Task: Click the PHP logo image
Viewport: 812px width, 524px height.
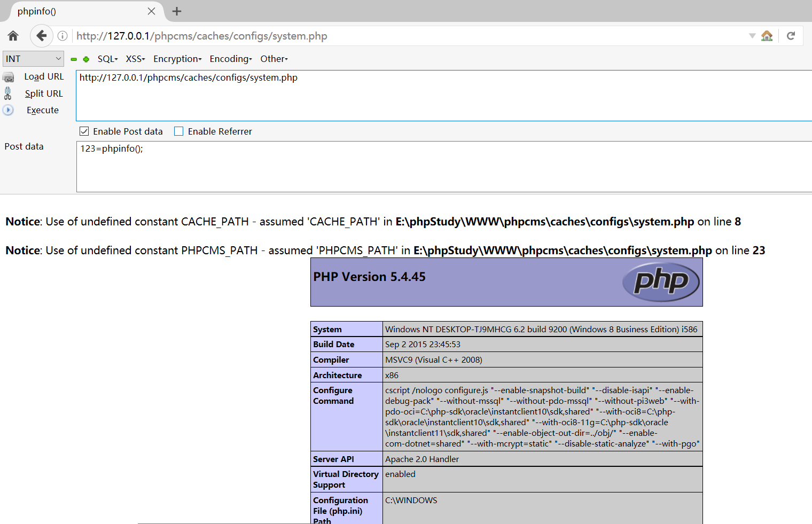Action: (661, 281)
